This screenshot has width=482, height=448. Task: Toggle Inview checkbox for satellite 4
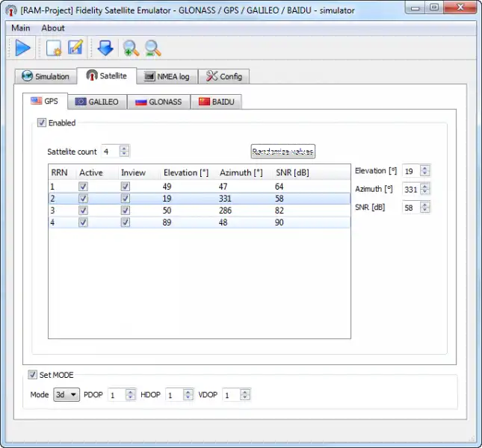tap(125, 223)
